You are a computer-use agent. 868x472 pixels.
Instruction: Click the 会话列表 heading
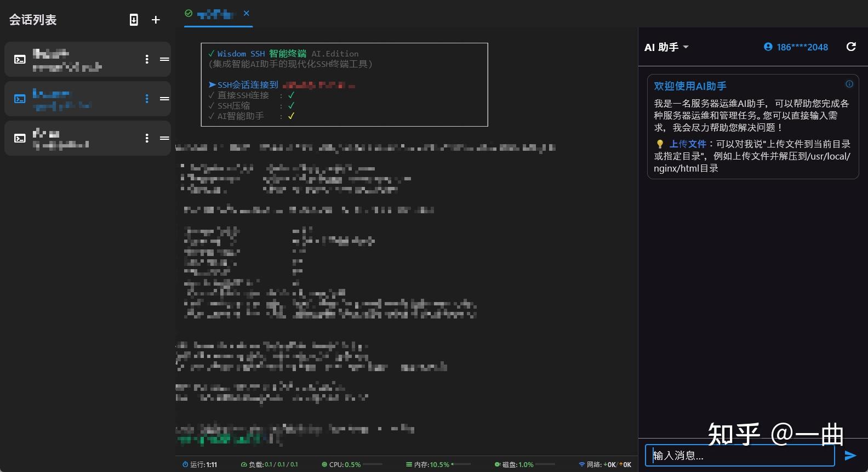33,20
